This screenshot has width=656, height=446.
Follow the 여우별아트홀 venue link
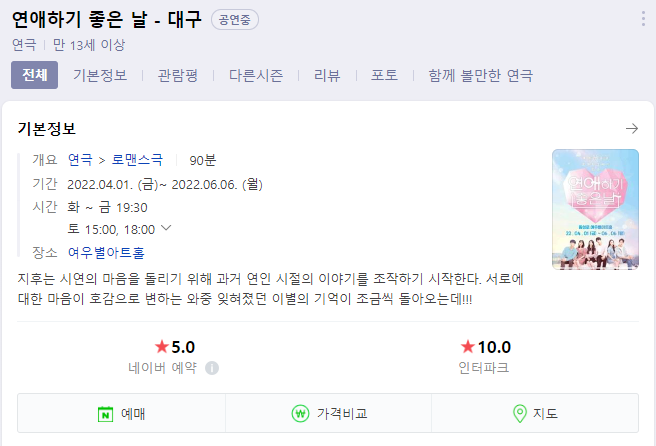tap(106, 253)
